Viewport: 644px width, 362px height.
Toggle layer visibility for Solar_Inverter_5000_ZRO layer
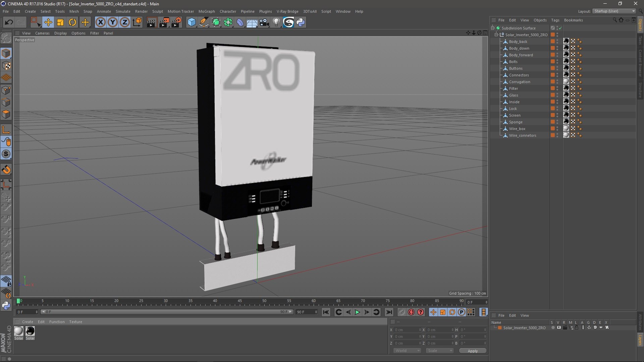click(559, 327)
